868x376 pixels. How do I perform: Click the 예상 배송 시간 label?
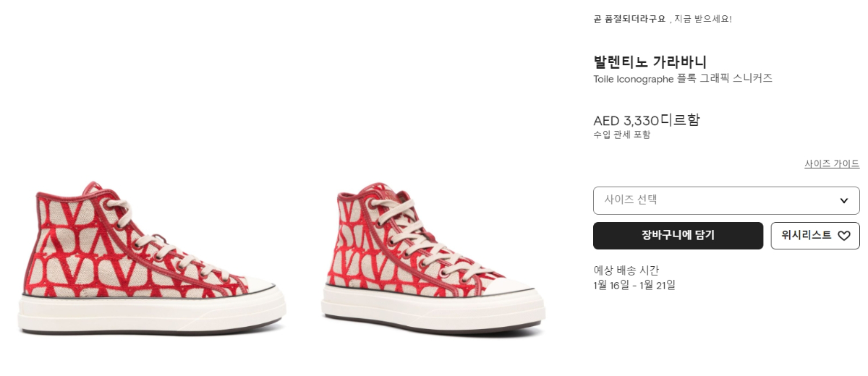tap(626, 270)
